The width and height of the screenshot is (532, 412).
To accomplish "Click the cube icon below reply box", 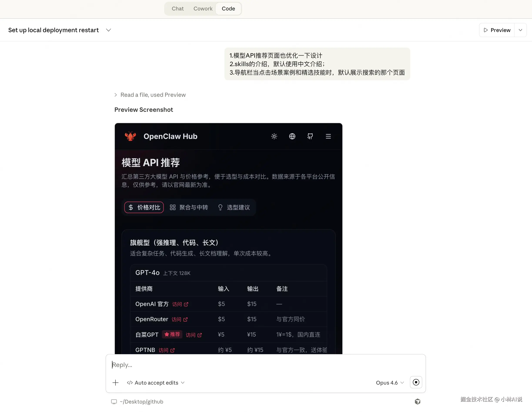I will point(417,402).
